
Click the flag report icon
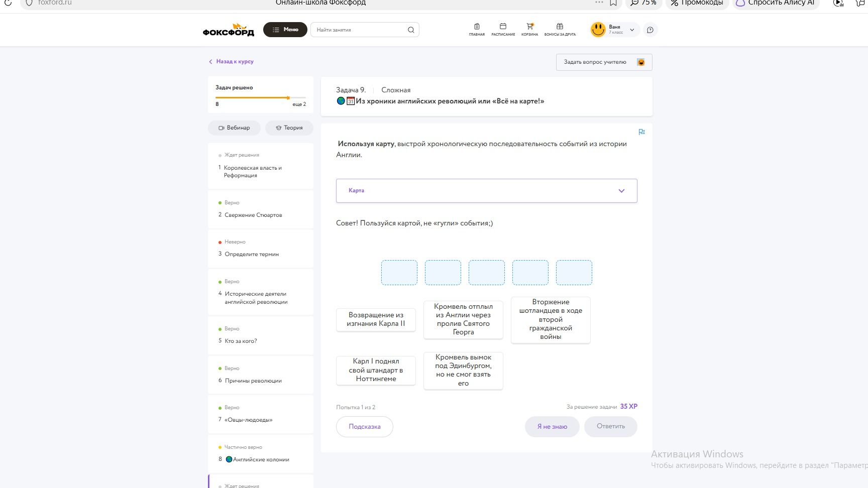641,132
